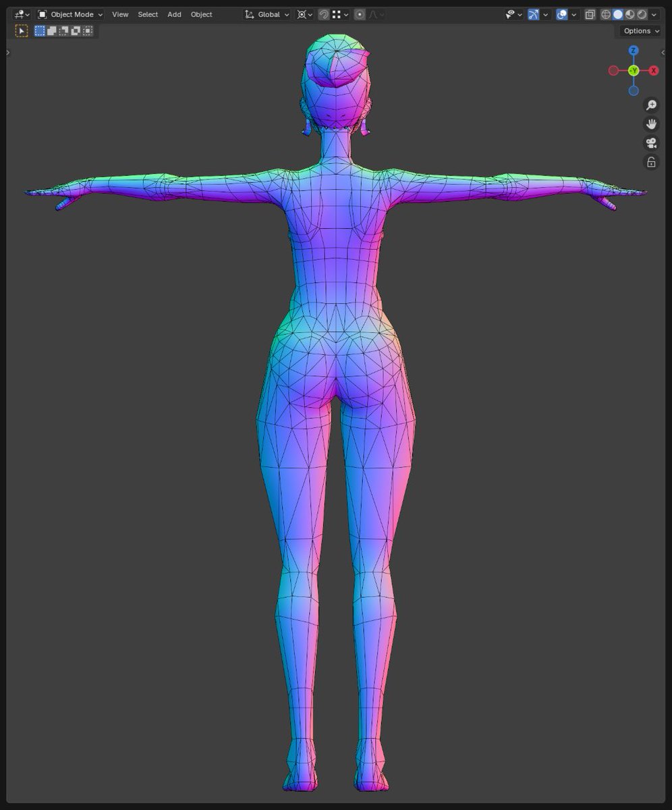Click the red X axis gizmo handle
This screenshot has height=810, width=672.
pyautogui.click(x=654, y=71)
